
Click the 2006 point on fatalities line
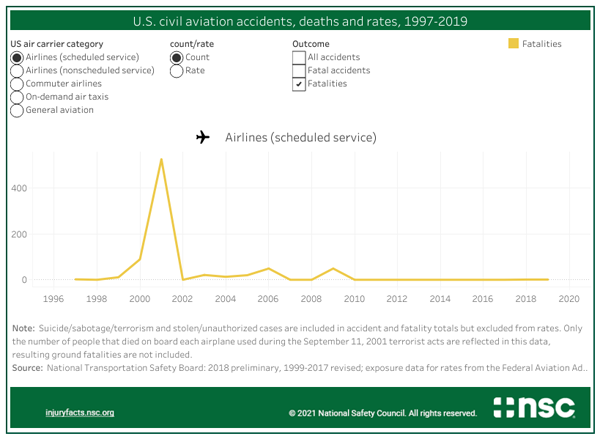(x=269, y=269)
